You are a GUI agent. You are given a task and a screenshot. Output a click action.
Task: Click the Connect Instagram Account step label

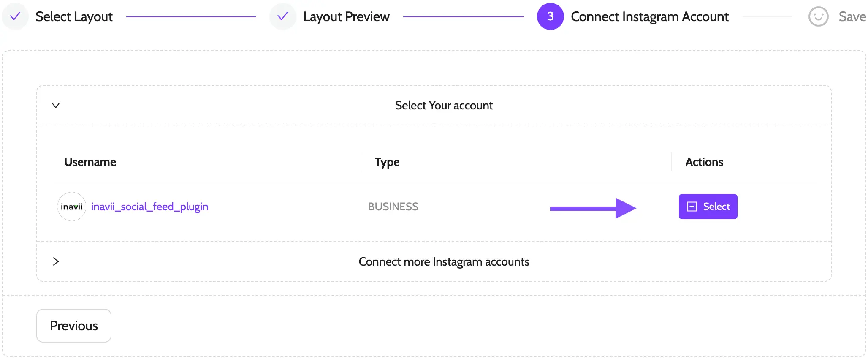tap(649, 16)
